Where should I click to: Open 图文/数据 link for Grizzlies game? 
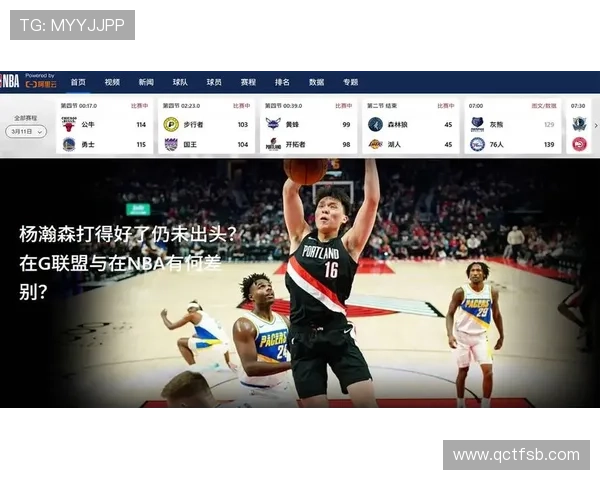[x=544, y=106]
